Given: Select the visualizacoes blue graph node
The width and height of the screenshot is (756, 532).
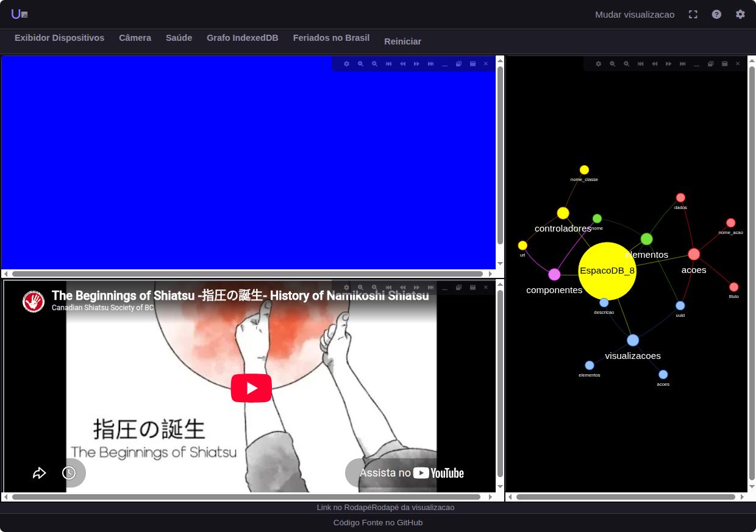Looking at the screenshot, I should pos(633,340).
